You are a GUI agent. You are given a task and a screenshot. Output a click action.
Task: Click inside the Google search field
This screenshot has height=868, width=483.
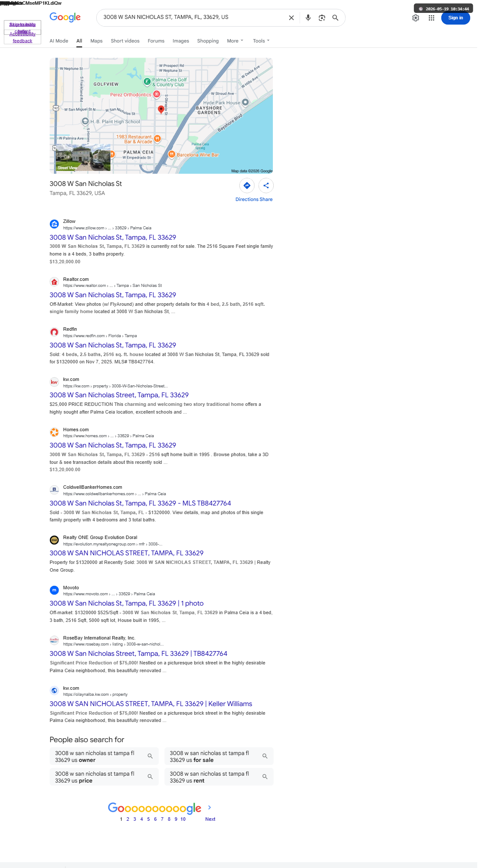point(193,17)
